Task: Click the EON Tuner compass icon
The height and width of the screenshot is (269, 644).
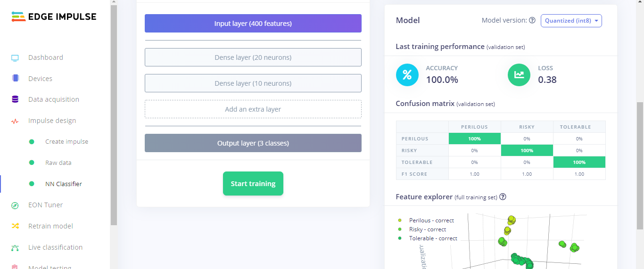Action: [15, 205]
